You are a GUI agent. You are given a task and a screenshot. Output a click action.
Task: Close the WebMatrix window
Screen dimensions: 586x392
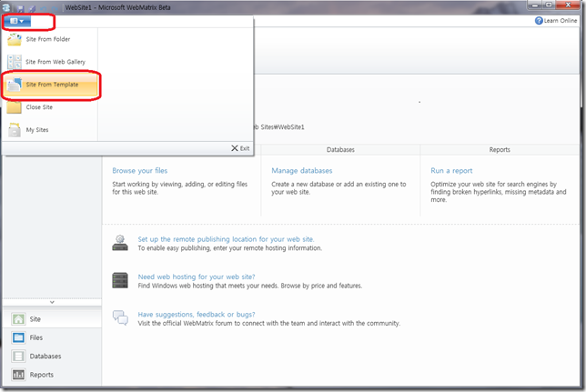[x=568, y=5]
